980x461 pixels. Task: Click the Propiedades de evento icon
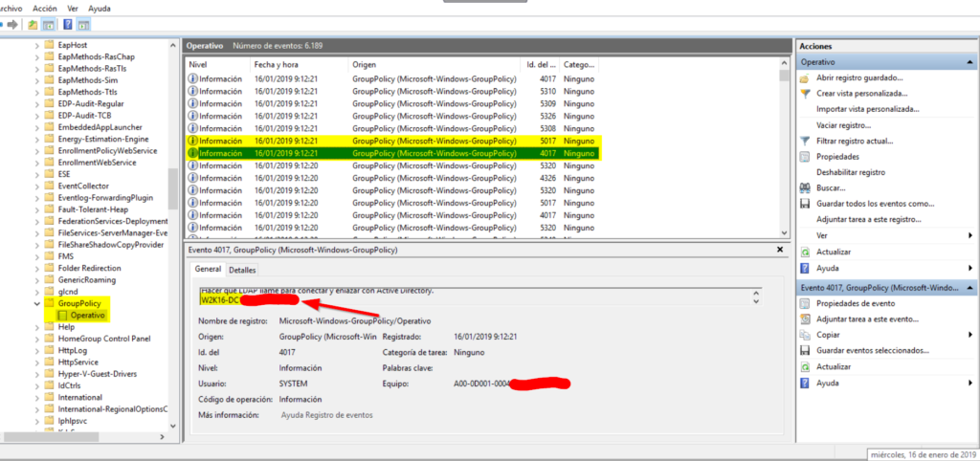805,303
